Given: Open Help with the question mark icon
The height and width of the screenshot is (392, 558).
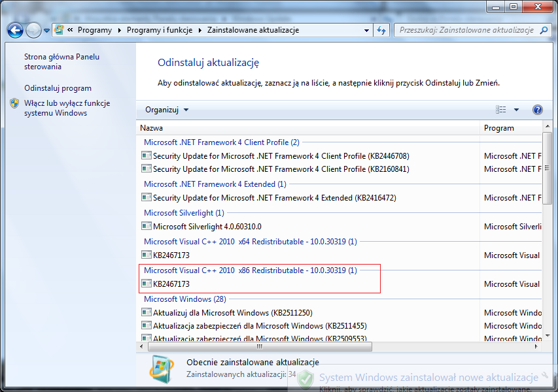Looking at the screenshot, I should pyautogui.click(x=537, y=110).
